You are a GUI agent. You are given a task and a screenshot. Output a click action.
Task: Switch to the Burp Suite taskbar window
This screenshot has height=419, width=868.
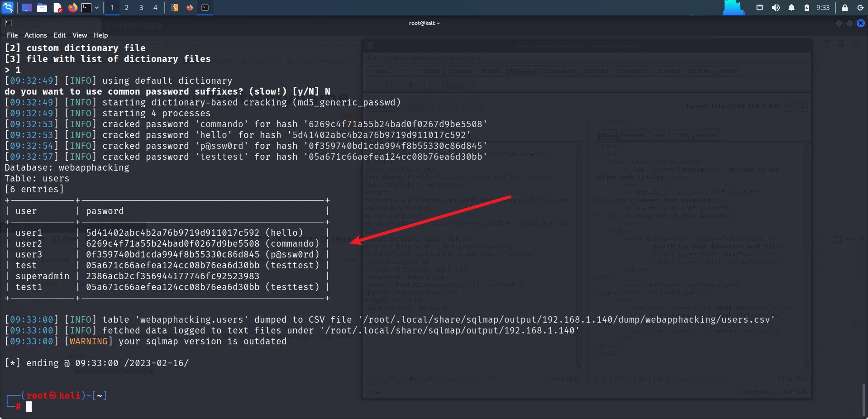point(175,8)
